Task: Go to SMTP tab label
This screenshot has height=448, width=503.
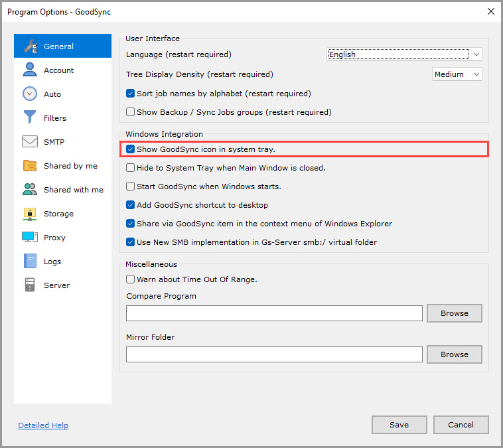Action: tap(54, 142)
